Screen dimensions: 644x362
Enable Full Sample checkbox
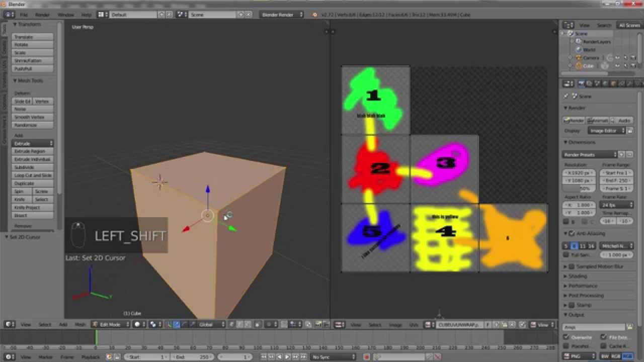567,255
